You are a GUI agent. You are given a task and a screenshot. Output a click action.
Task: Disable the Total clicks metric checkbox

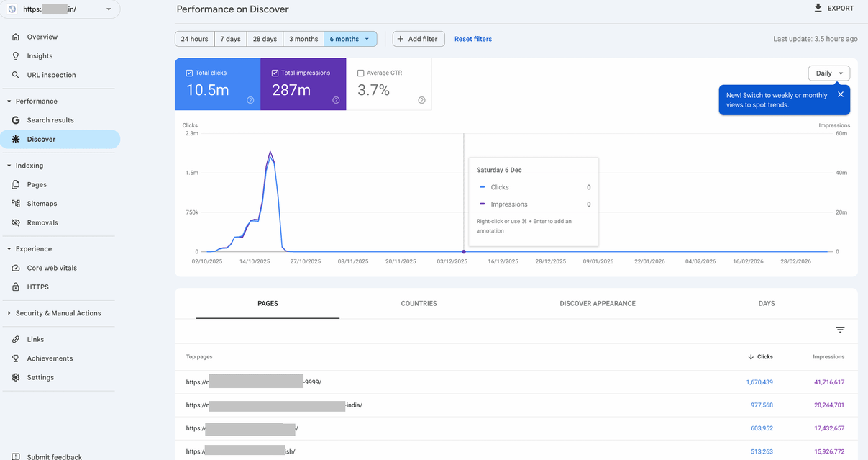tap(188, 73)
